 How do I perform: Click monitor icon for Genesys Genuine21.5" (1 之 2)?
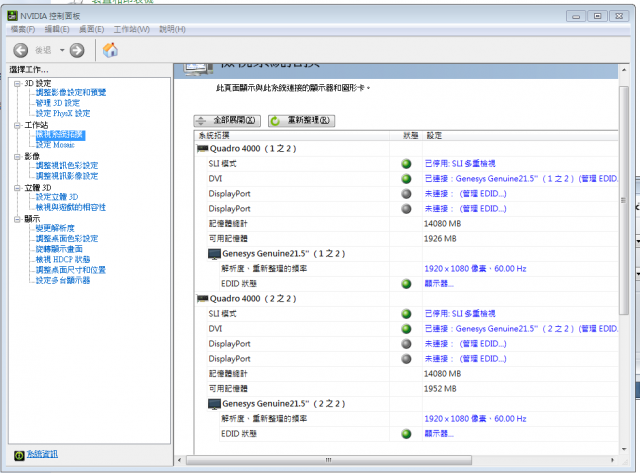214,254
